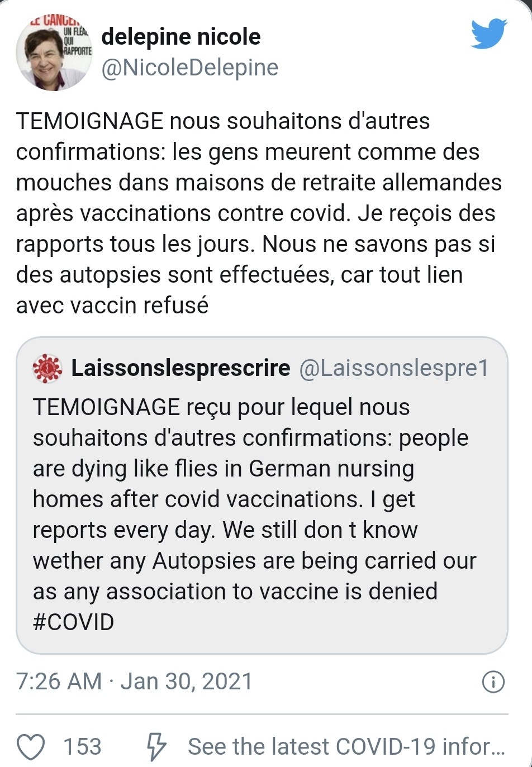Image resolution: width=532 pixels, height=767 pixels.
Task: Open quoted tweet at 'TEMOIGNAGE reçu pour lequel'
Action: pyautogui.click(x=221, y=407)
